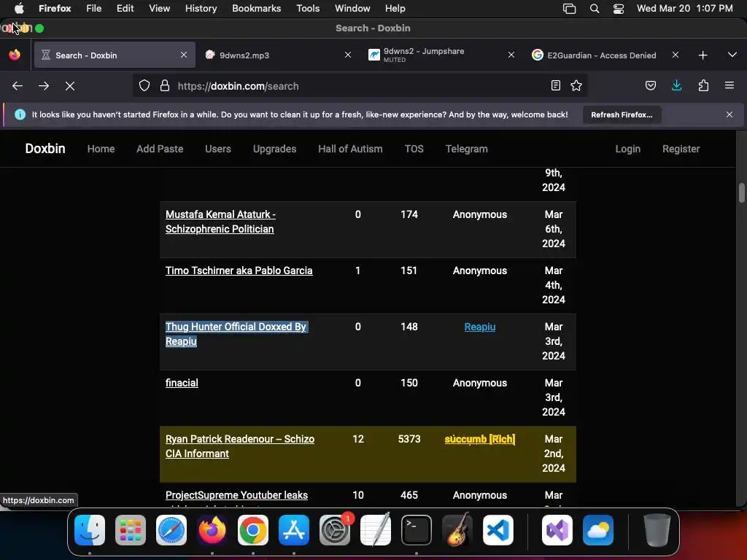Go forward using the forward arrow
The height and width of the screenshot is (560, 747).
coord(44,86)
